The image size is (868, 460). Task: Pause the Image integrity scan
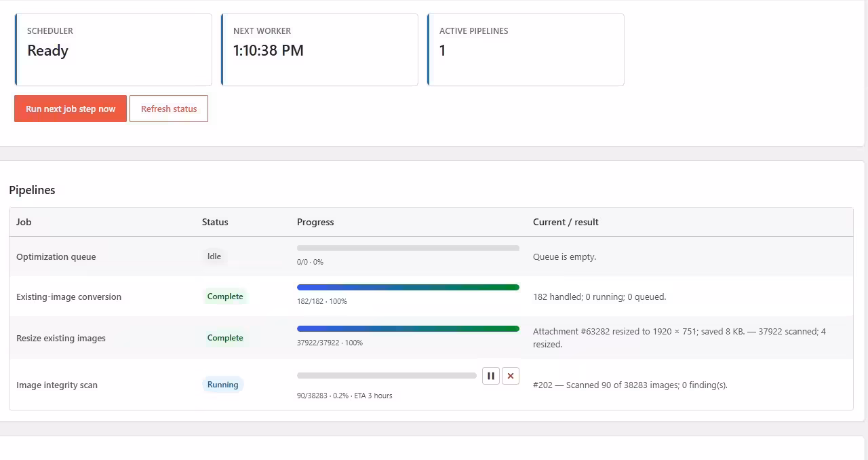click(x=491, y=376)
